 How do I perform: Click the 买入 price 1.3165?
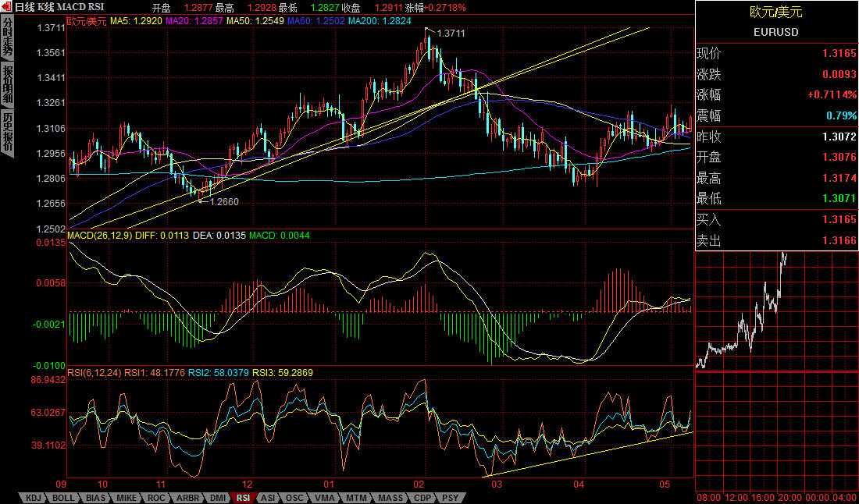tap(839, 220)
